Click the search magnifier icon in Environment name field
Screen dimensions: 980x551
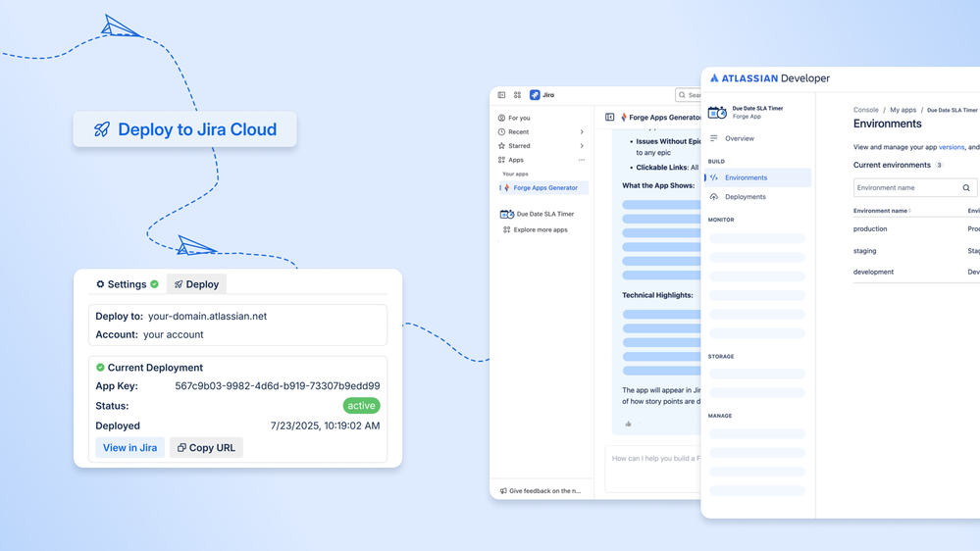tap(966, 187)
